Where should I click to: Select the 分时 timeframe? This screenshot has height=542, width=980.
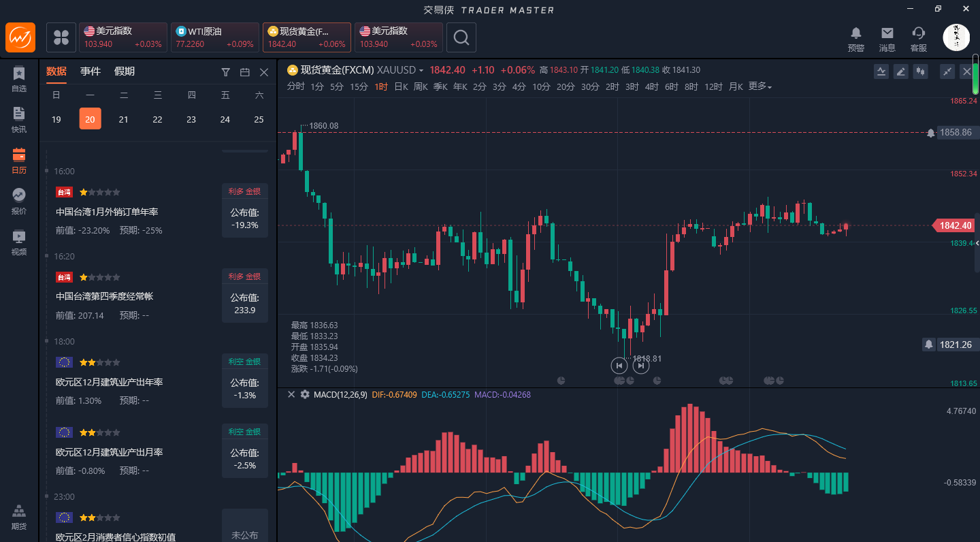coord(296,86)
